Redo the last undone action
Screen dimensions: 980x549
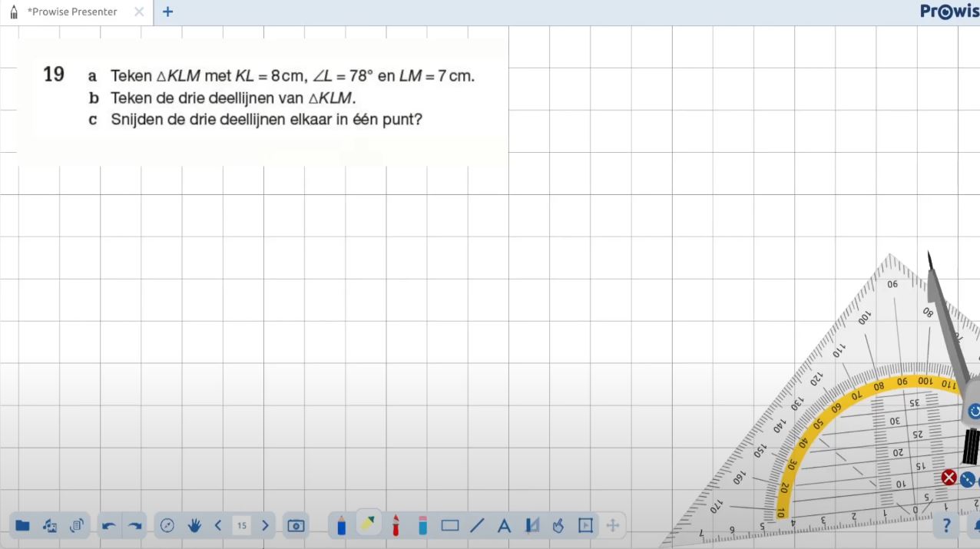tap(135, 526)
